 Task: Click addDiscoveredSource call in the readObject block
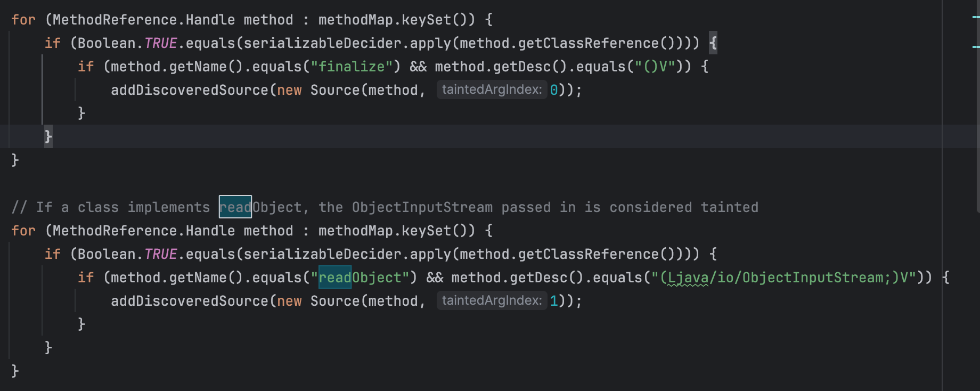(x=189, y=301)
